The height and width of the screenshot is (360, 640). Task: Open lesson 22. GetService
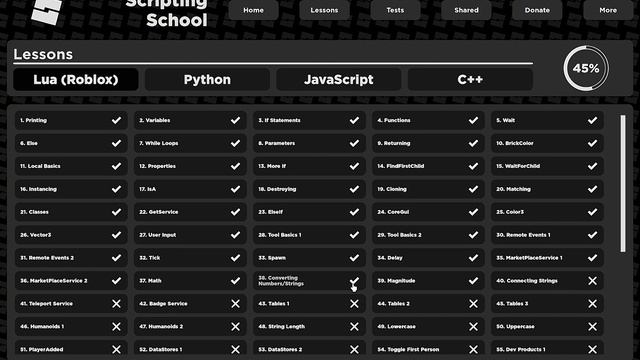(x=190, y=212)
